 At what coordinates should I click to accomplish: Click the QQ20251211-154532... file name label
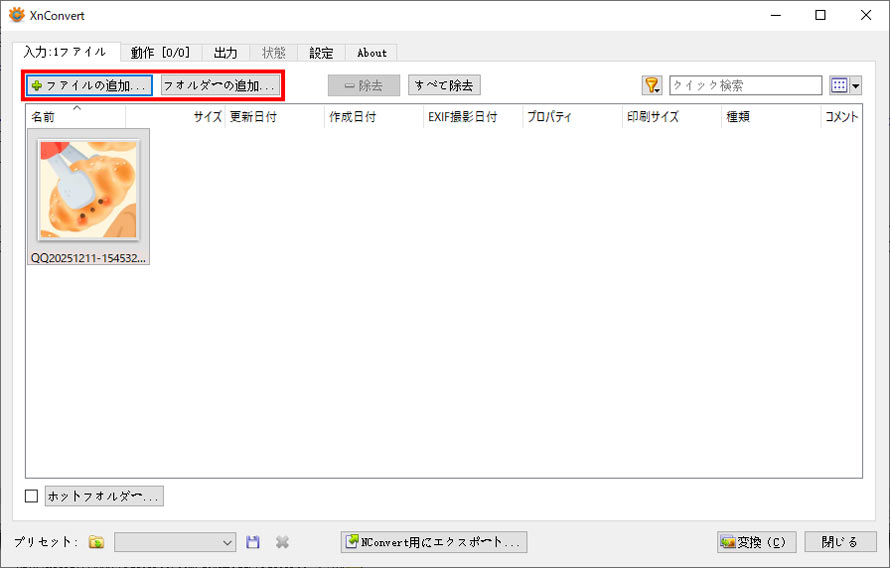88,258
